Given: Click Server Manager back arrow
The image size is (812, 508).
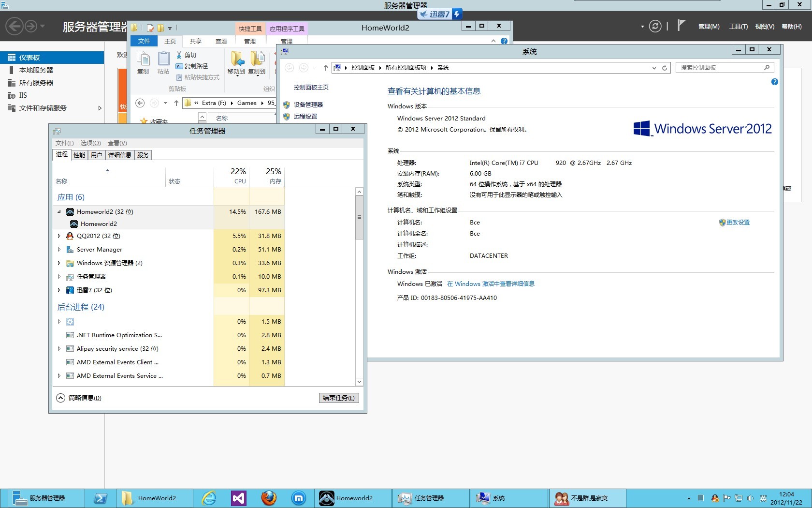Looking at the screenshot, I should click(14, 26).
